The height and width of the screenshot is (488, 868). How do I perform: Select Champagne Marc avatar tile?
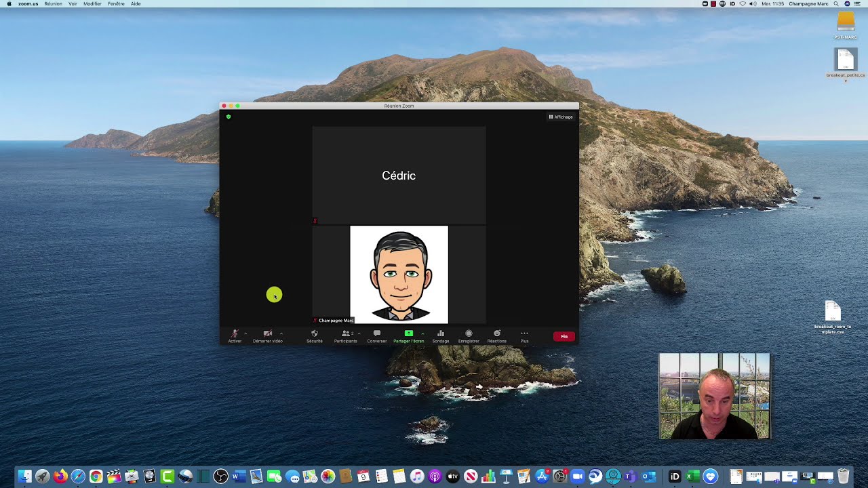pyautogui.click(x=399, y=274)
